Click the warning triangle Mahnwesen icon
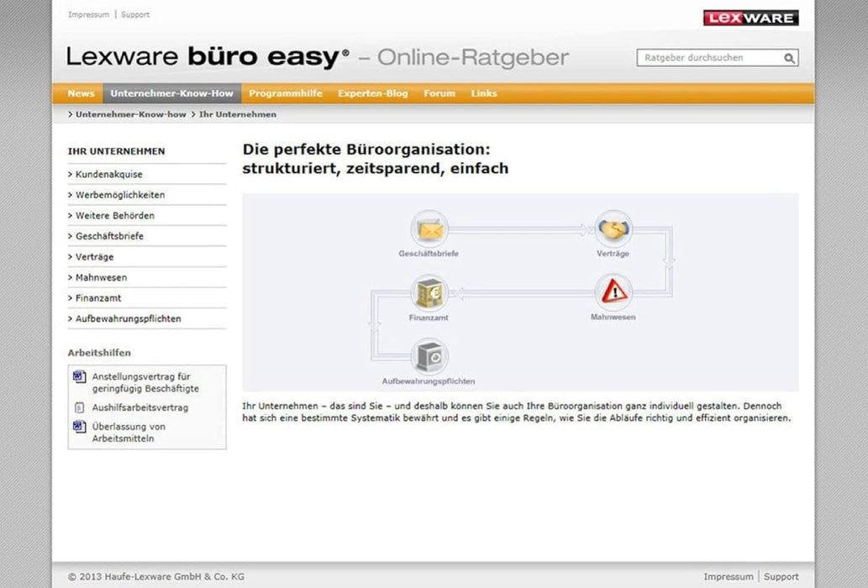This screenshot has height=588, width=868. [613, 293]
